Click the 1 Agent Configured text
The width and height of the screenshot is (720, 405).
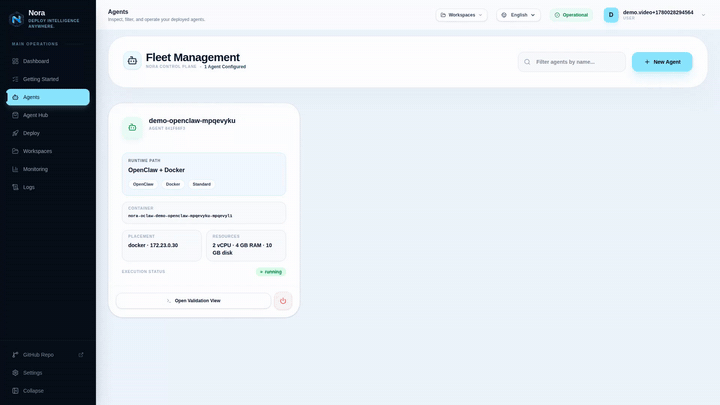(225, 67)
